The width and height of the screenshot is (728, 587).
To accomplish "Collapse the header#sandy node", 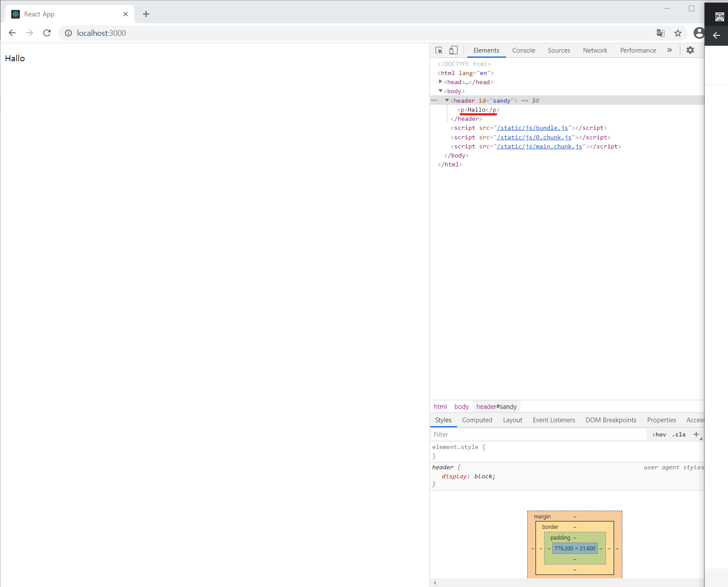I will click(x=447, y=100).
